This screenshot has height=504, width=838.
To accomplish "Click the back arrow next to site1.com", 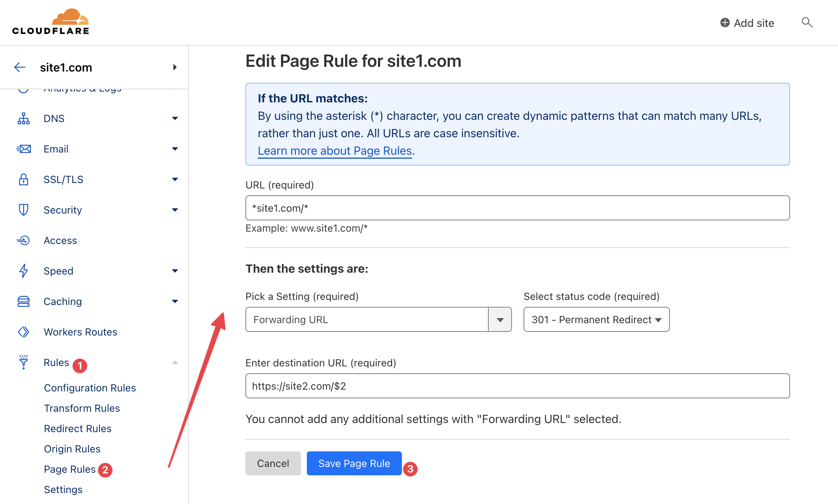I will (20, 67).
